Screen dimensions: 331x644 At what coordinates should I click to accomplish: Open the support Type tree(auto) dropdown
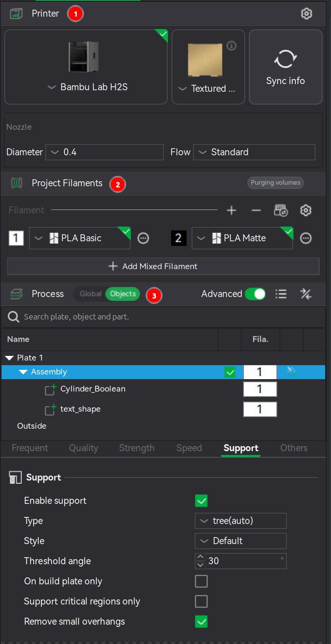point(241,521)
